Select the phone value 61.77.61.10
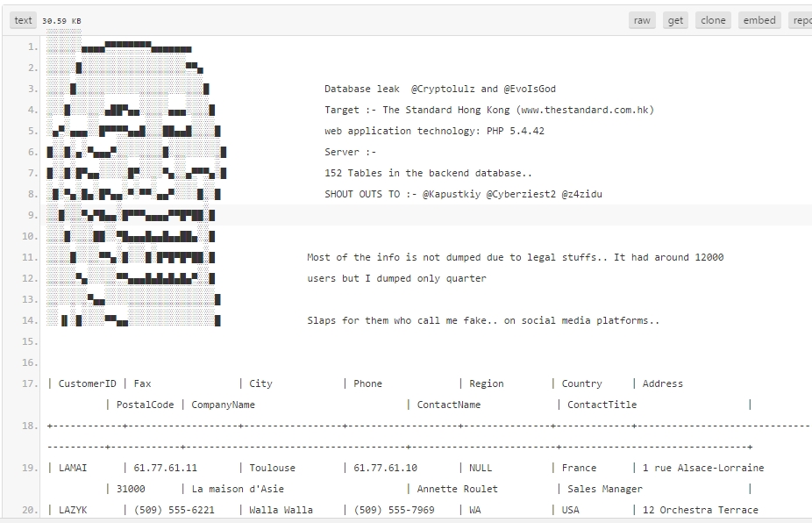Image resolution: width=812 pixels, height=523 pixels. coord(385,468)
